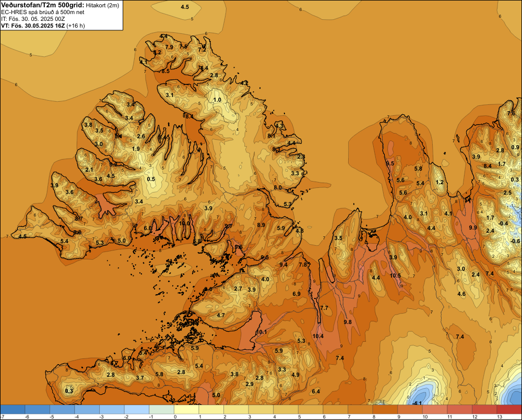Click the temperature value "7.7"
The width and height of the screenshot is (522, 420).
[324, 308]
